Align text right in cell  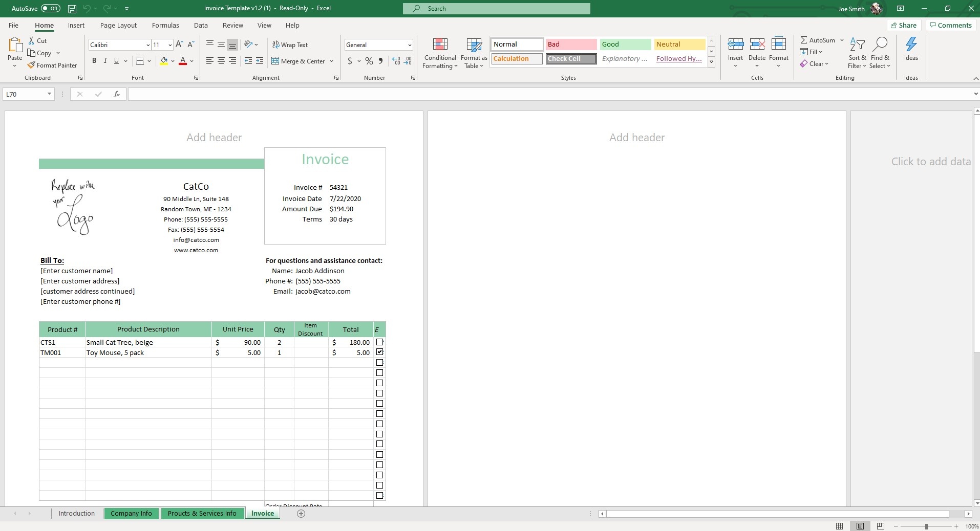click(x=232, y=61)
